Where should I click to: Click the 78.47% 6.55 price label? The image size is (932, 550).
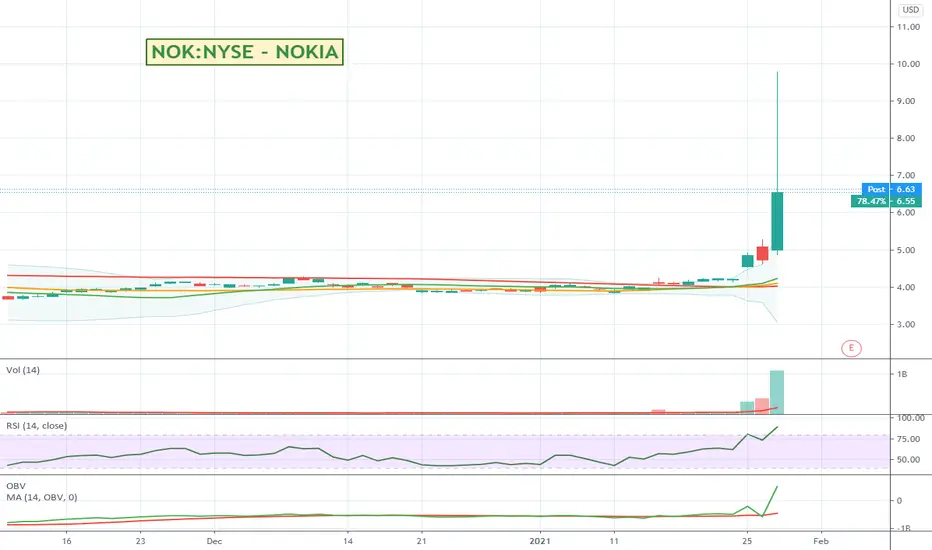(x=886, y=201)
